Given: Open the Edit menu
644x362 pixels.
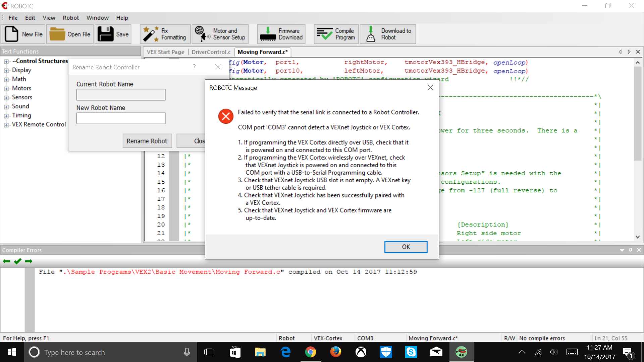Looking at the screenshot, I should coord(30,18).
